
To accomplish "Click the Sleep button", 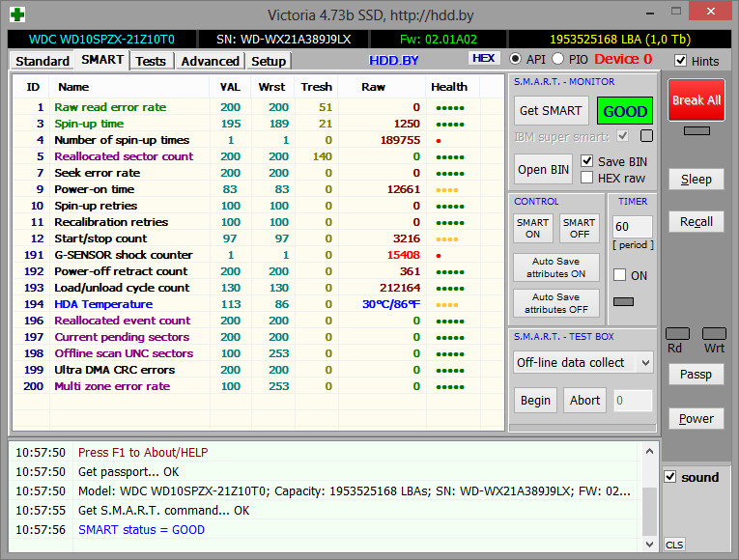I will click(696, 180).
